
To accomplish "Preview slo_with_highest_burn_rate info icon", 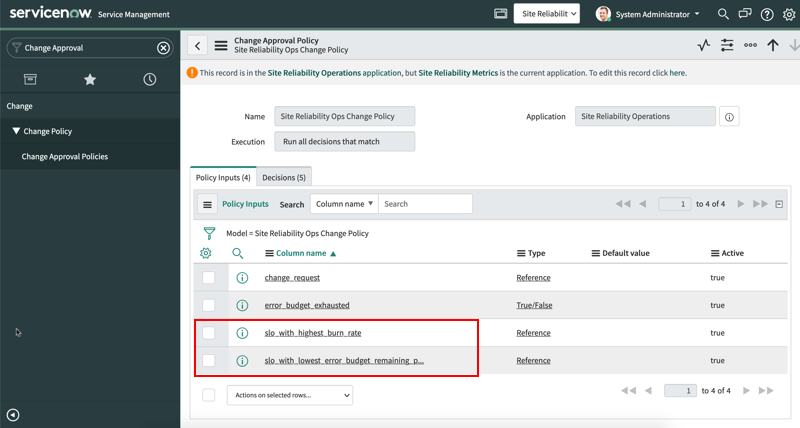I will click(242, 333).
